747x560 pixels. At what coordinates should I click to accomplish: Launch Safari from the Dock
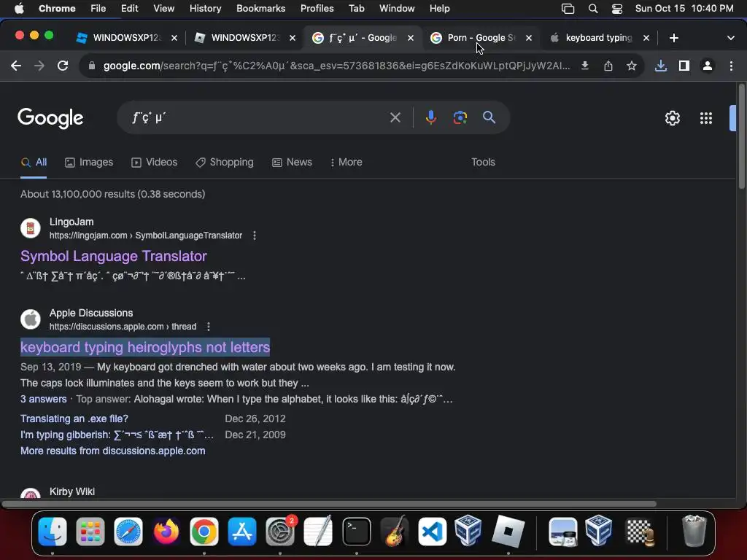tap(128, 532)
